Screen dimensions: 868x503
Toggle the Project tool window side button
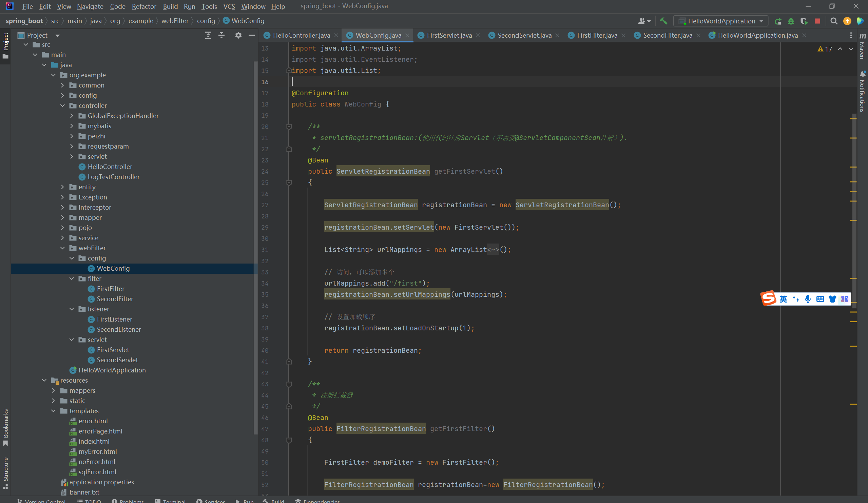[5, 45]
